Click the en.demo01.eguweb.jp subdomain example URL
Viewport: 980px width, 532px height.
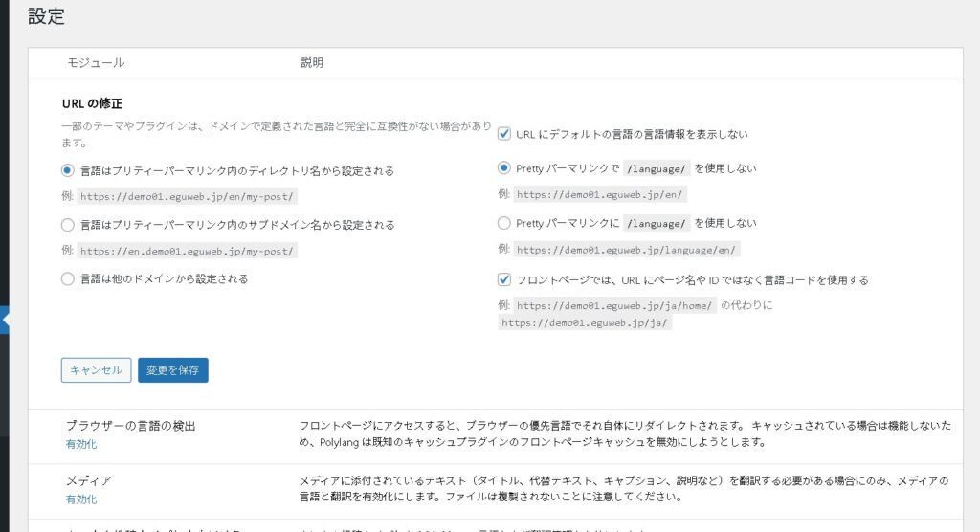(x=187, y=252)
